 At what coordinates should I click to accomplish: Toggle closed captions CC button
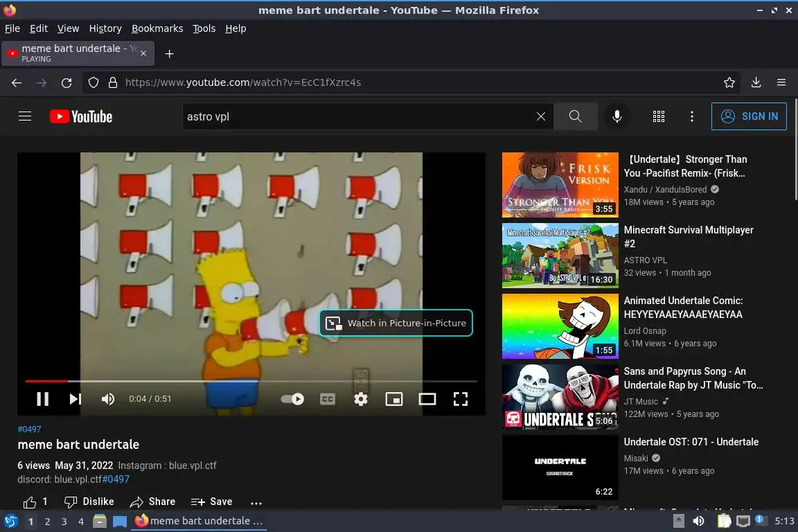(x=327, y=399)
